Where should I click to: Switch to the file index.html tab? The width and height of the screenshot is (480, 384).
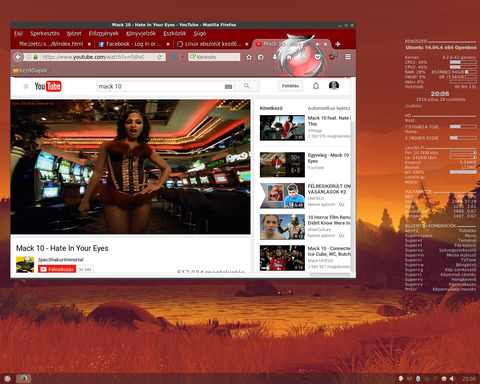tap(51, 44)
